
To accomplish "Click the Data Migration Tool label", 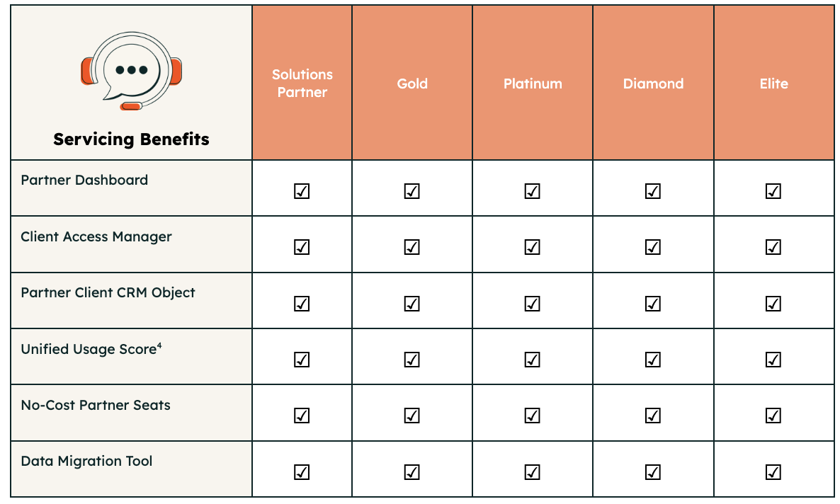I will point(86,461).
